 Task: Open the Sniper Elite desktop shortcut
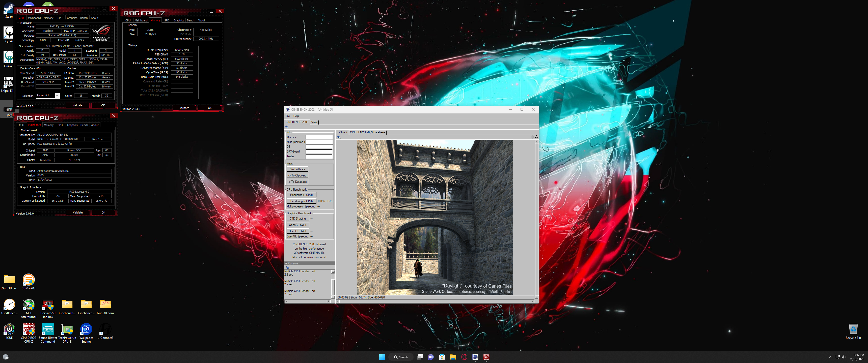coord(7,84)
